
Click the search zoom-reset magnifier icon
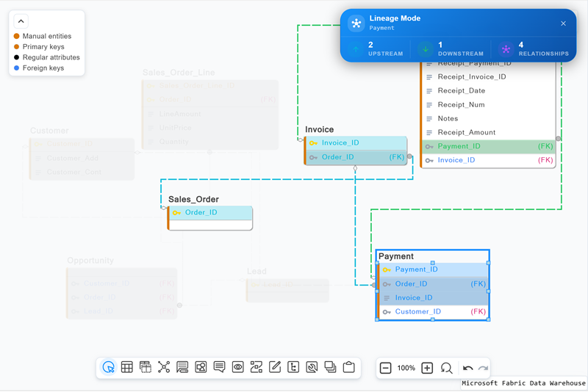tap(446, 368)
